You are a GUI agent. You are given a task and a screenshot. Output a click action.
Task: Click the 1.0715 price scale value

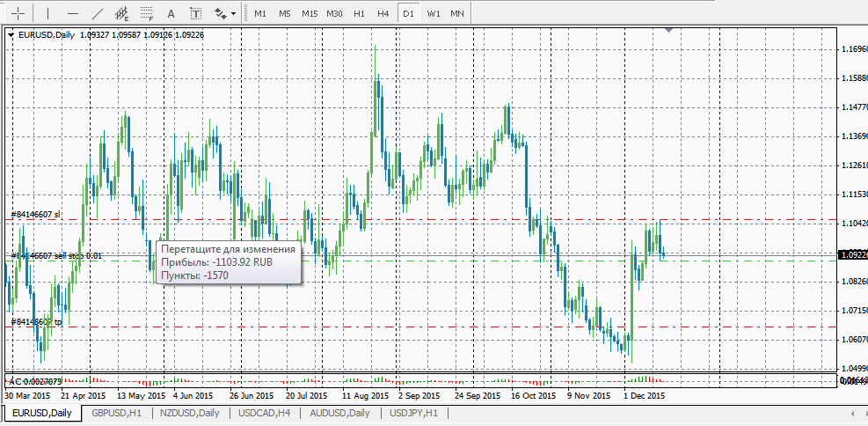(855, 310)
